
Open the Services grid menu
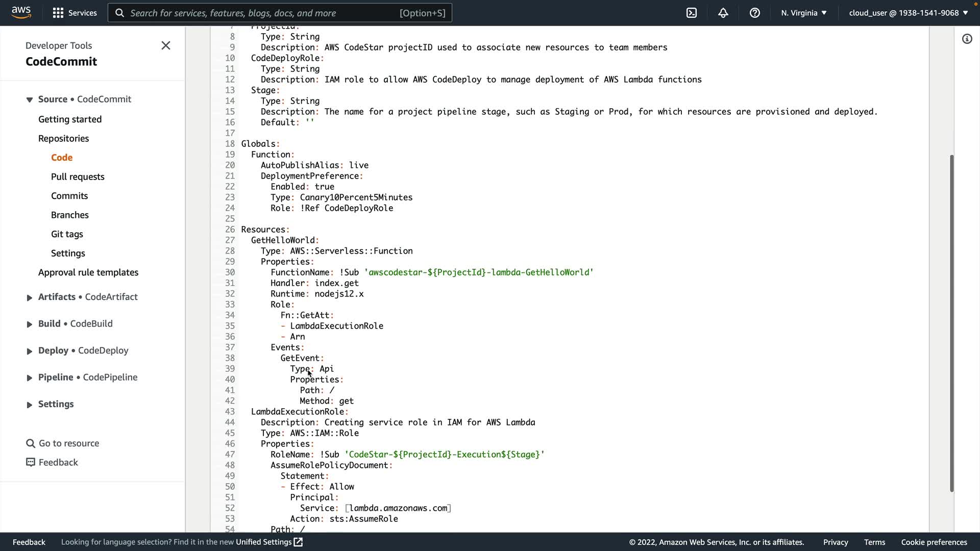75,13
